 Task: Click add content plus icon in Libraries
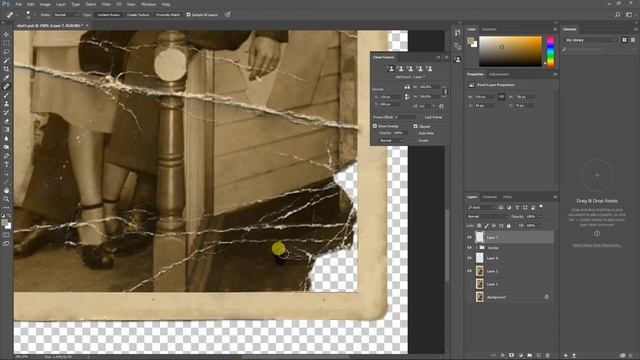pyautogui.click(x=565, y=356)
